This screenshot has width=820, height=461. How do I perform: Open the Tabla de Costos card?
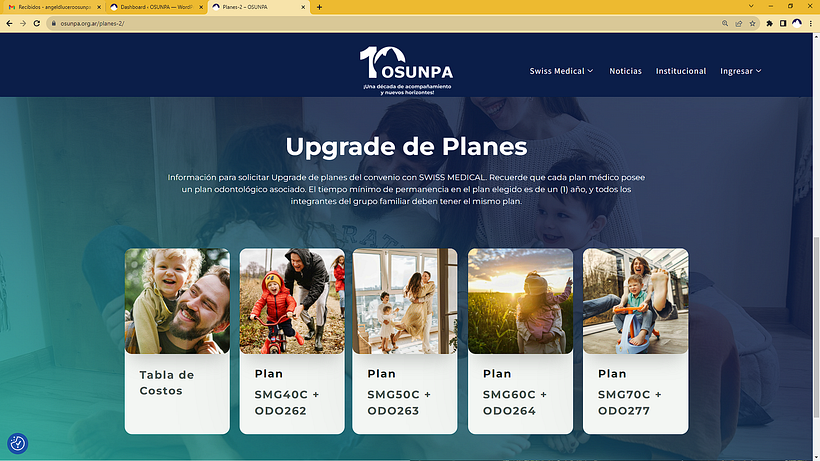(177, 341)
